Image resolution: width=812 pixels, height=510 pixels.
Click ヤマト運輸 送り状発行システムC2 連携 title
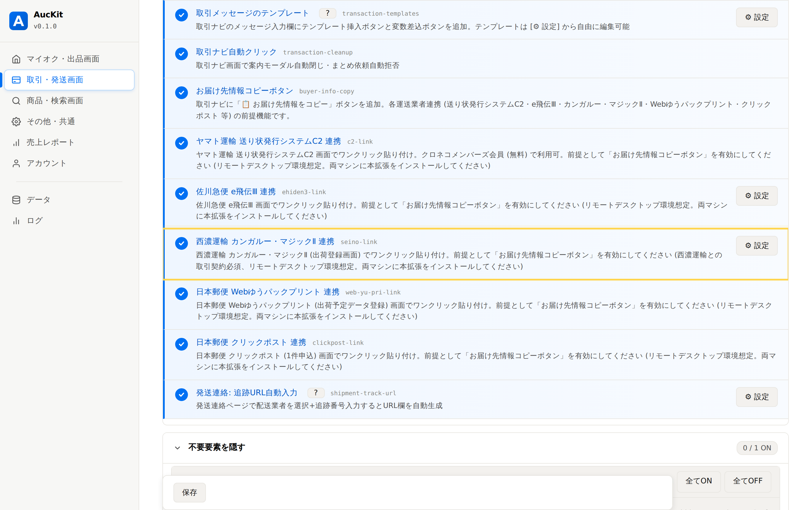point(269,141)
